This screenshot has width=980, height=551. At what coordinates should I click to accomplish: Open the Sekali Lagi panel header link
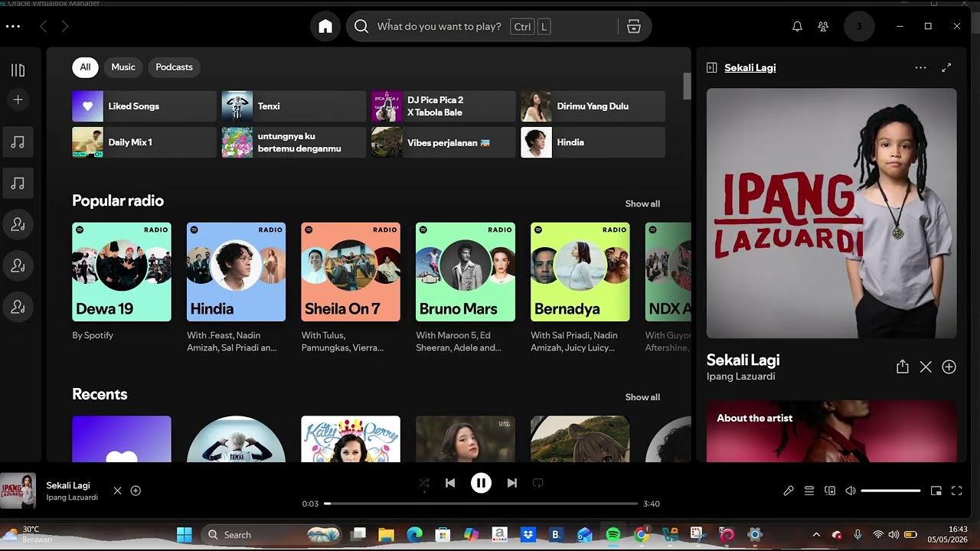750,67
